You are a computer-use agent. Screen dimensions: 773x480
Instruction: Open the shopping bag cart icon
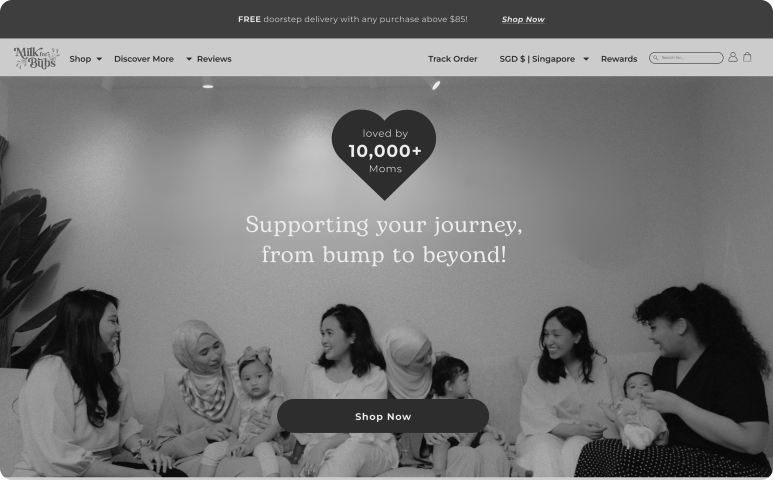(x=747, y=57)
